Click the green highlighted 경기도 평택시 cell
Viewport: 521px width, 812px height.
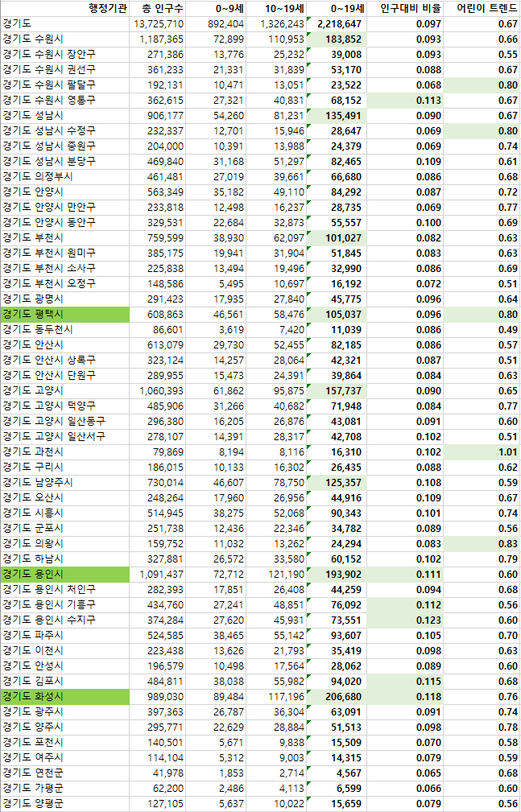click(x=64, y=314)
